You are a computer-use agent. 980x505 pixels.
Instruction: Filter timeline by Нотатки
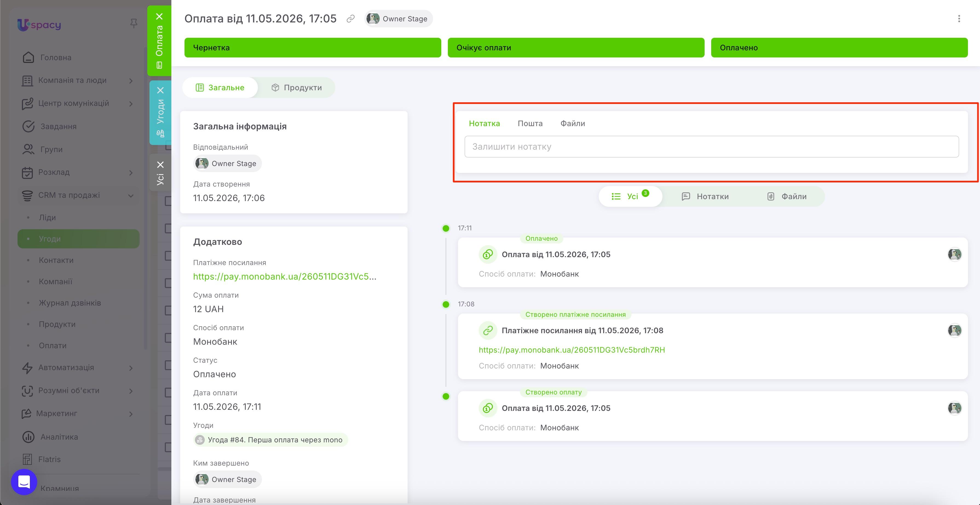[705, 196]
